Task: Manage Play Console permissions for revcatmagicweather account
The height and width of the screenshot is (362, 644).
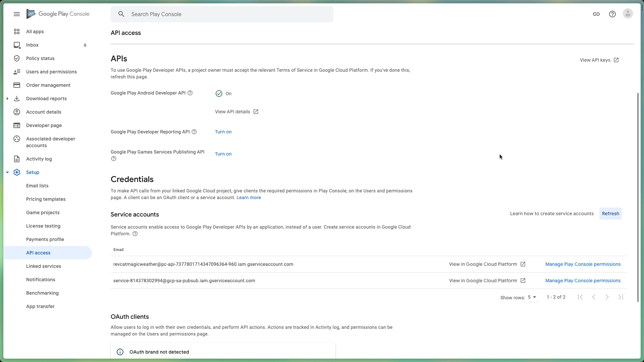Action: coord(583,264)
